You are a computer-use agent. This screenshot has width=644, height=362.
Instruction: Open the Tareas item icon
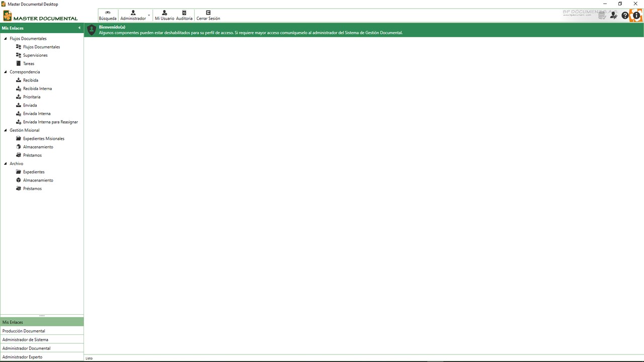point(19,63)
